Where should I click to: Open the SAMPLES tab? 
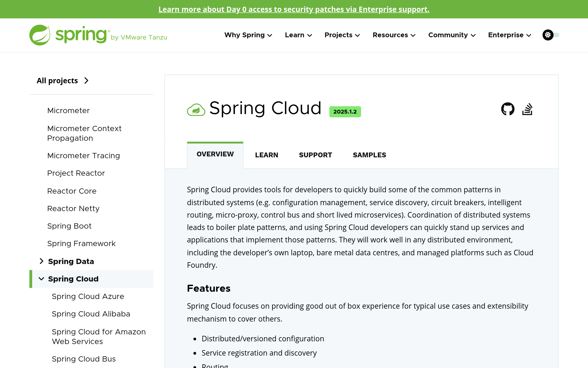[369, 155]
